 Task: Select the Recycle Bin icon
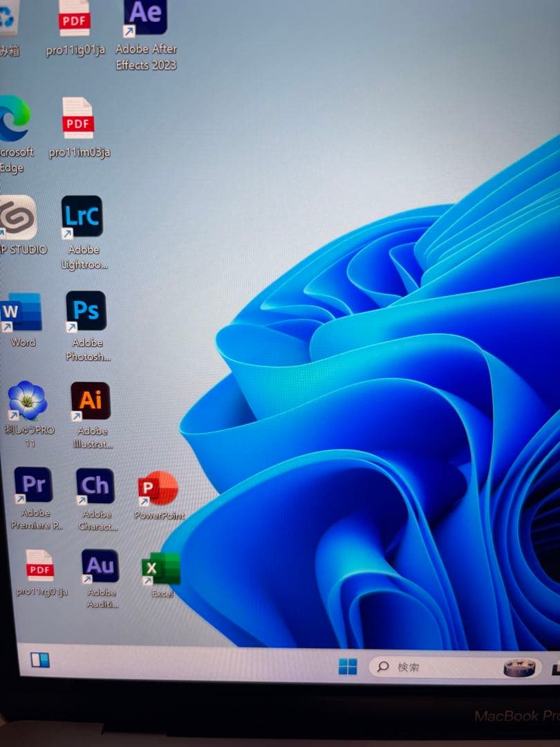8,21
